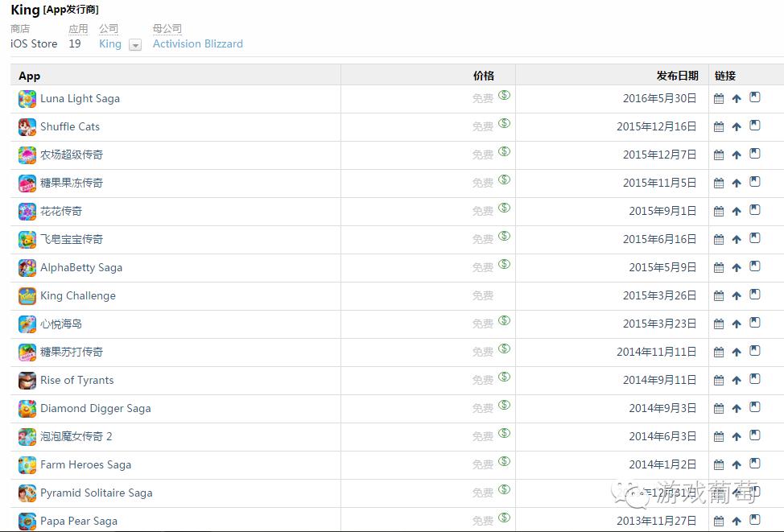Click the in-app purchase icon for Luna Light Saga
Image resolution: width=784 pixels, height=532 pixels.
click(x=504, y=94)
